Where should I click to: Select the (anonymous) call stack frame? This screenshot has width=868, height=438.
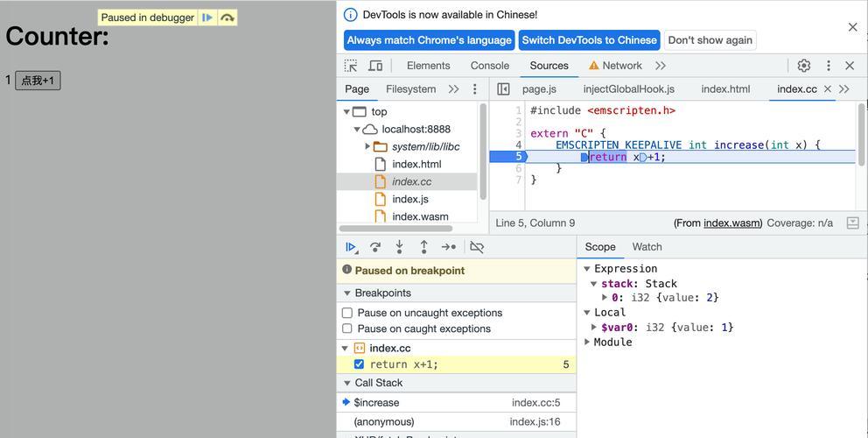[x=456, y=422]
